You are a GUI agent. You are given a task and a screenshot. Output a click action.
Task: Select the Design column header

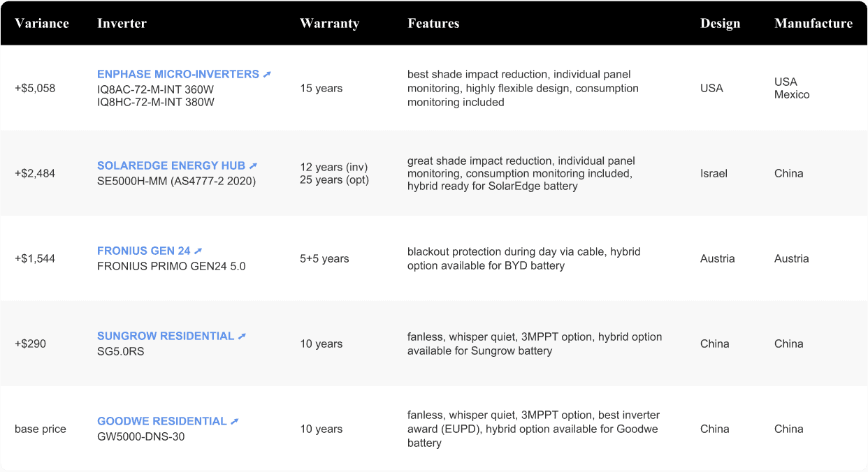click(720, 23)
